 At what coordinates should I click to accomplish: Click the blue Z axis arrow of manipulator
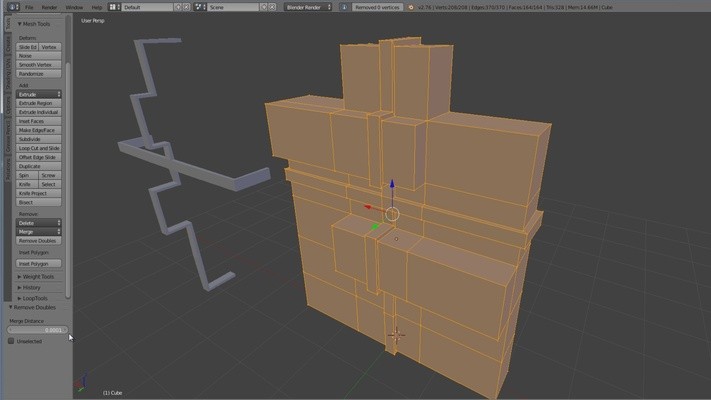[x=392, y=184]
